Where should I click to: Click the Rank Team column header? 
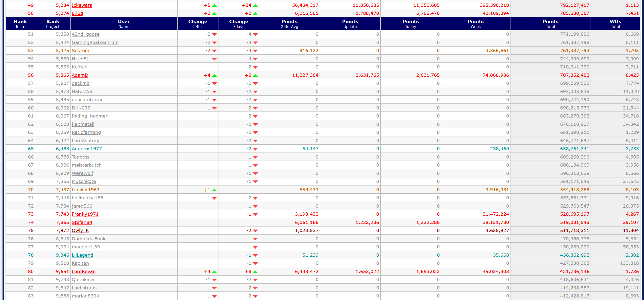(x=20, y=24)
